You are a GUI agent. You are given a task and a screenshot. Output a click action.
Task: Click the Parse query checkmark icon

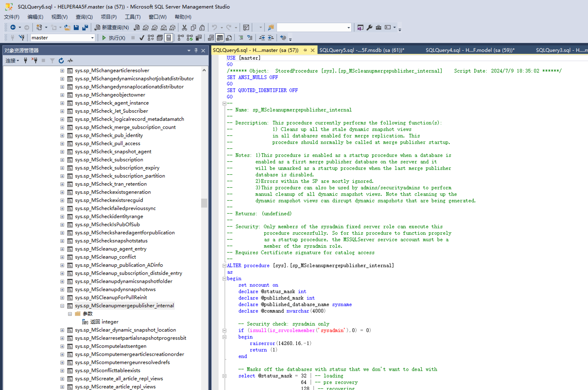click(142, 38)
